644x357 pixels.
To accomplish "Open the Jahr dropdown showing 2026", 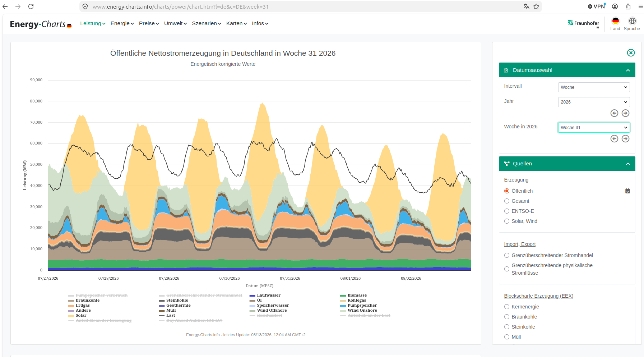I will pos(594,102).
